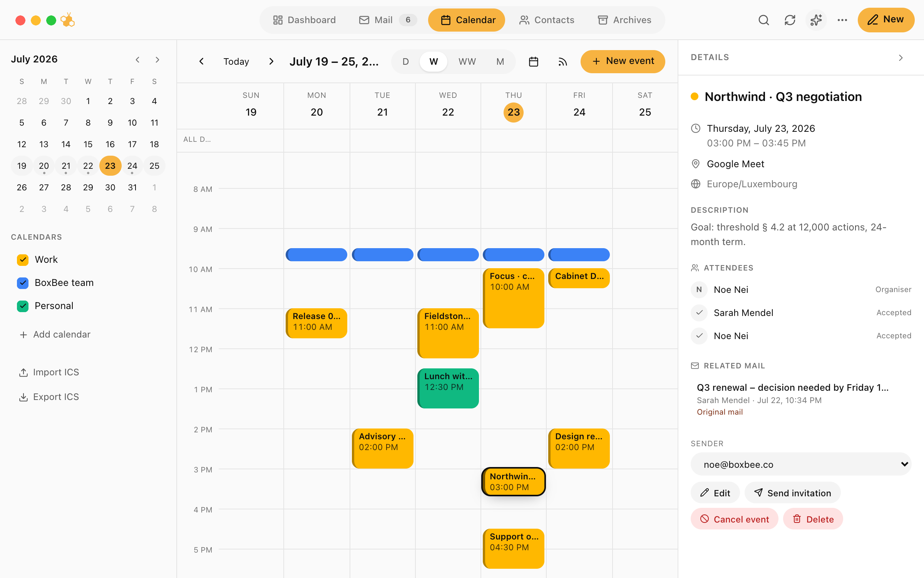Click the orange dot beside Northwind title

pos(695,97)
